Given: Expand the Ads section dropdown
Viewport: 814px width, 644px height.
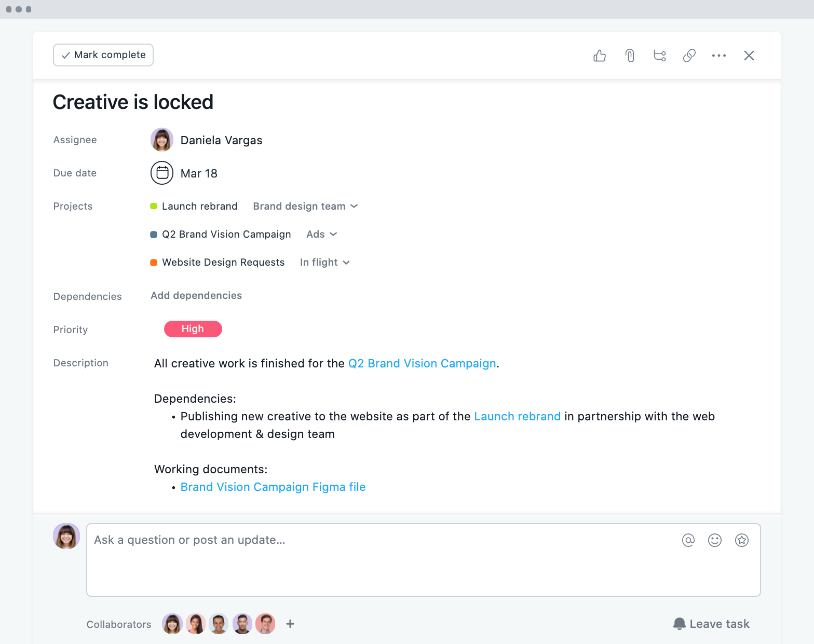Looking at the screenshot, I should pos(322,234).
